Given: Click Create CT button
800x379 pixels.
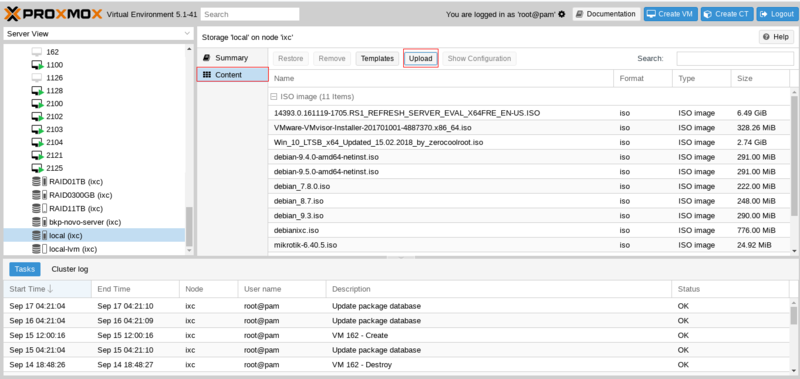Looking at the screenshot, I should [x=727, y=14].
